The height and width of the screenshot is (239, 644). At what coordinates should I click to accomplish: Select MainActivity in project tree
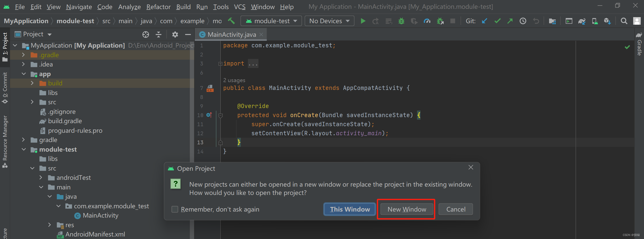point(100,216)
